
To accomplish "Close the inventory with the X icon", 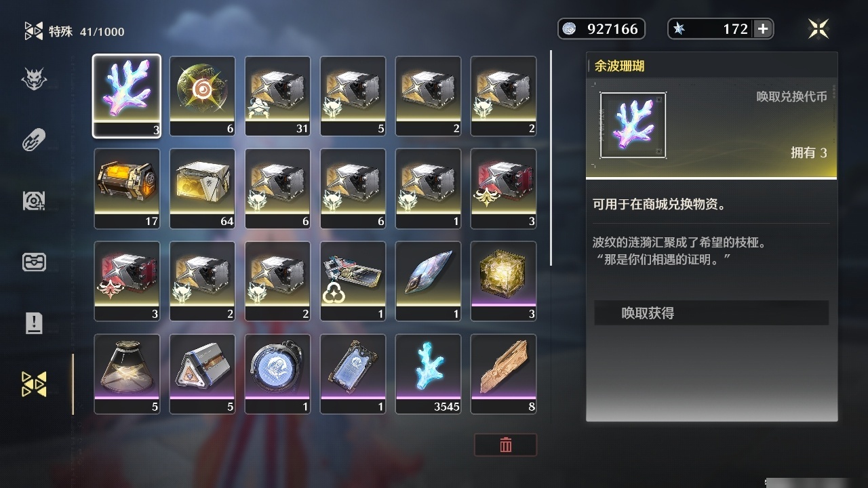I will (x=818, y=28).
